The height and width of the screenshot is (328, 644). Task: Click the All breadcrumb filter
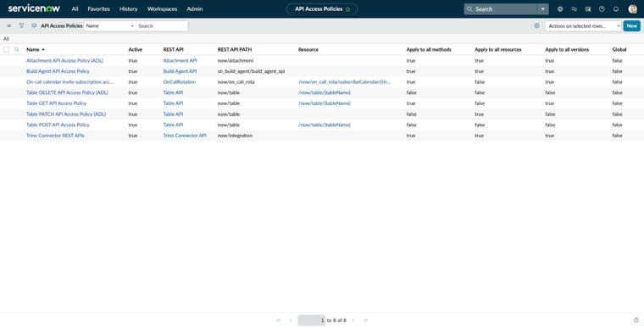[6, 39]
